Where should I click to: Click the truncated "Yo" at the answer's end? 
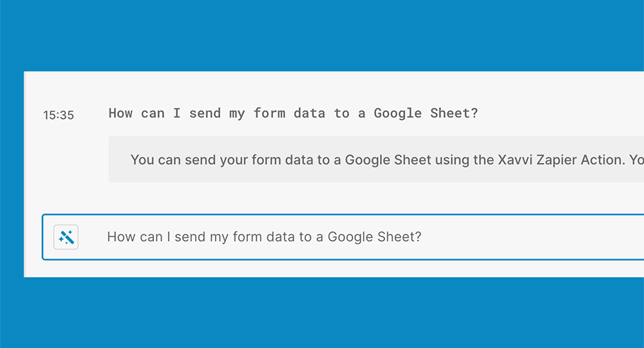click(636, 160)
